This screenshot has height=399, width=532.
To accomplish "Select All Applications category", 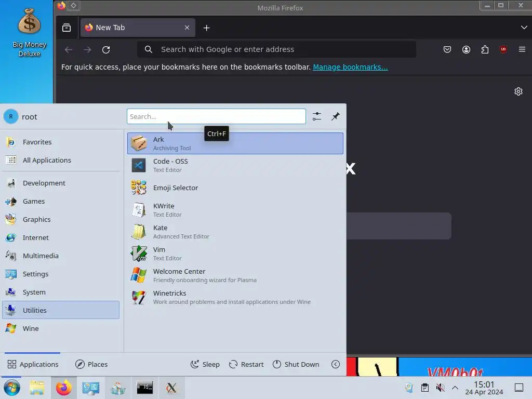I will [61, 160].
